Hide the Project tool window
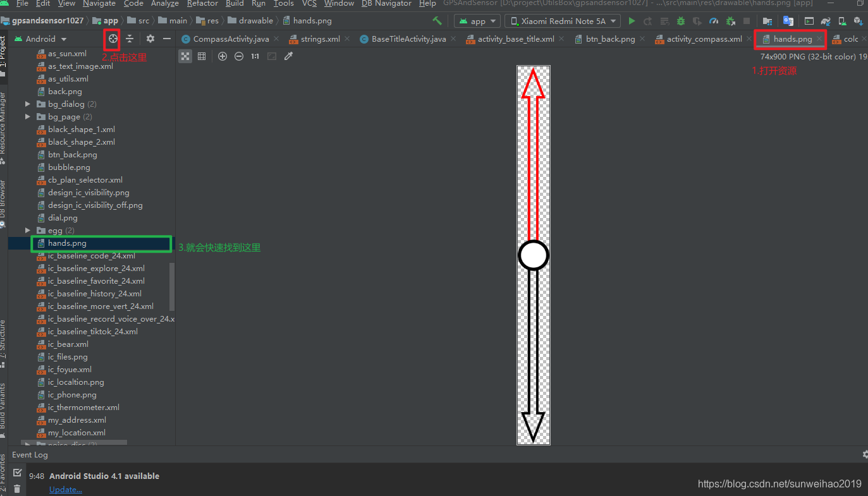 167,39
